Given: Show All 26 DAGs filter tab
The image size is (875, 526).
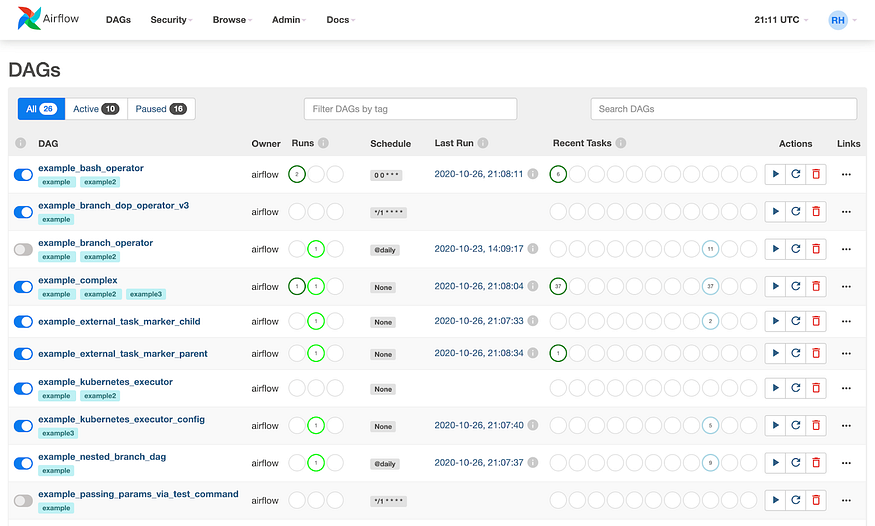Looking at the screenshot, I should point(41,109).
